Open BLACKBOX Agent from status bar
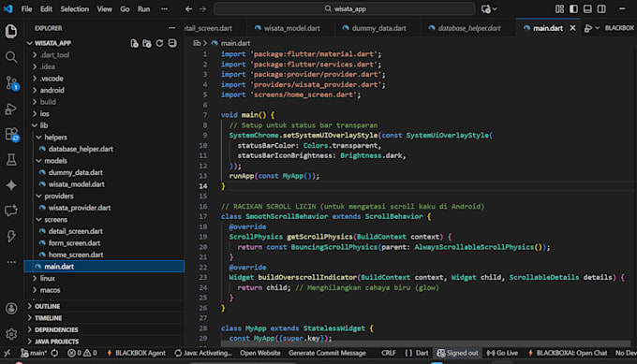The image size is (637, 364). pos(136,353)
